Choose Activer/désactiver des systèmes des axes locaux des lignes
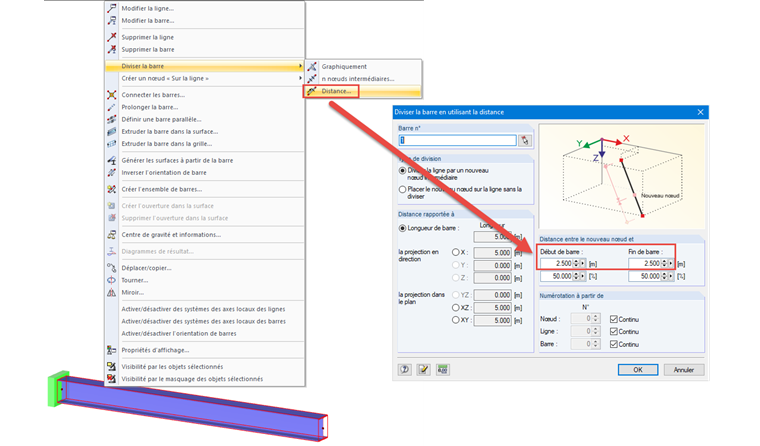This screenshot has width=760, height=446. (x=204, y=309)
